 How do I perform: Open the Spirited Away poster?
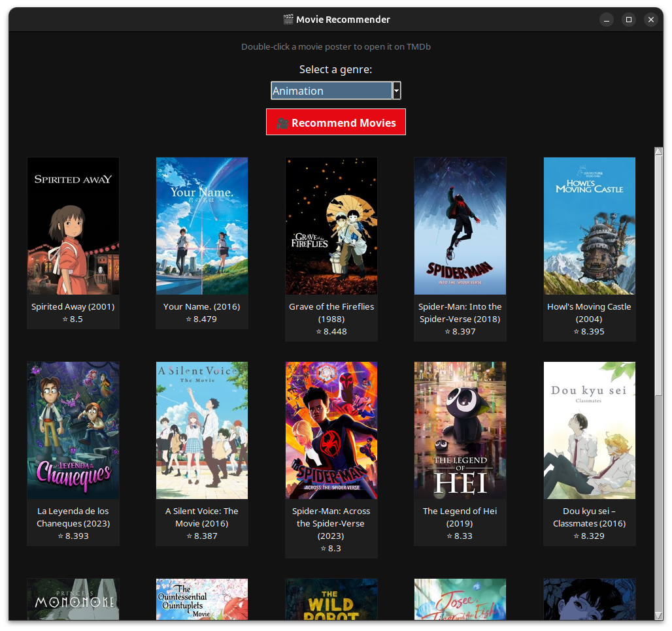73,226
